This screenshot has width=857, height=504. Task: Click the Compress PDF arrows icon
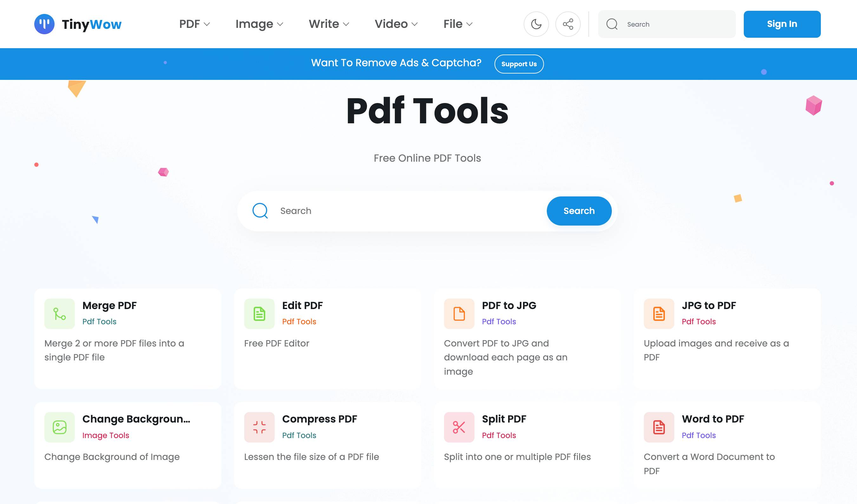259,427
